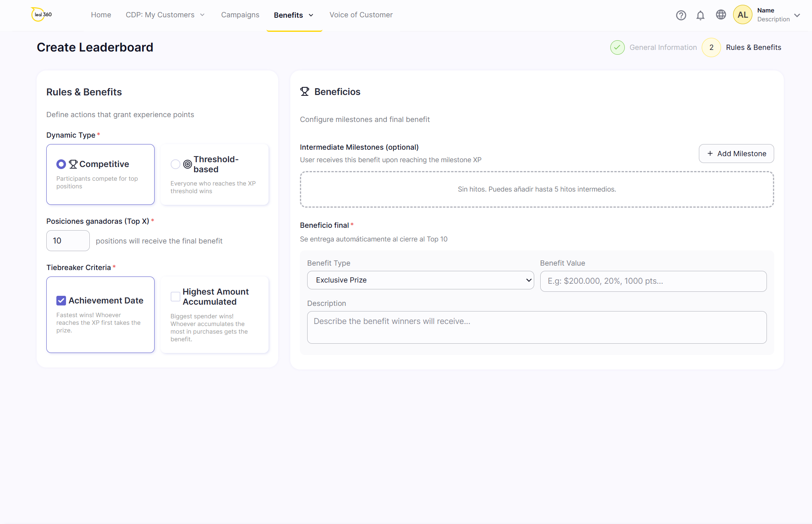Click the empty milestones dashed placeholder
This screenshot has width=812, height=524.
click(537, 190)
